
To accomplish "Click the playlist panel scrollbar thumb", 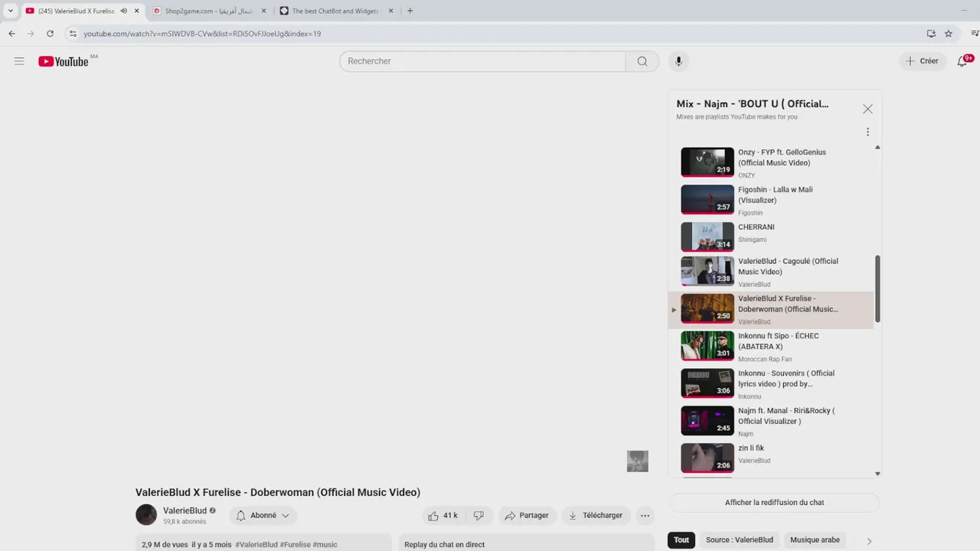I will coord(877,289).
